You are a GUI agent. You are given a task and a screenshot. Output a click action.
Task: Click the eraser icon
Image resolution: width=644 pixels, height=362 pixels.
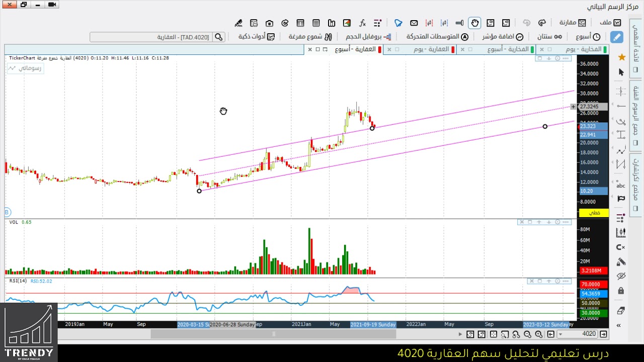coord(621,311)
